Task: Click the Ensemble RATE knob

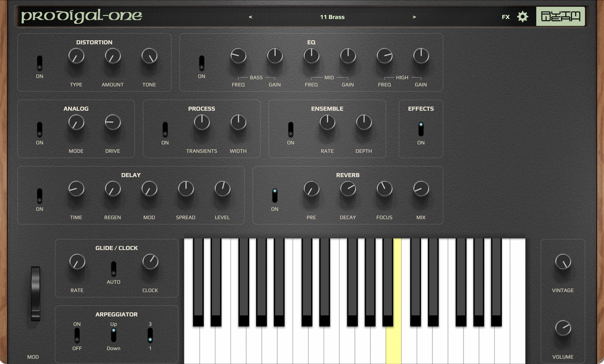Action: click(x=327, y=122)
